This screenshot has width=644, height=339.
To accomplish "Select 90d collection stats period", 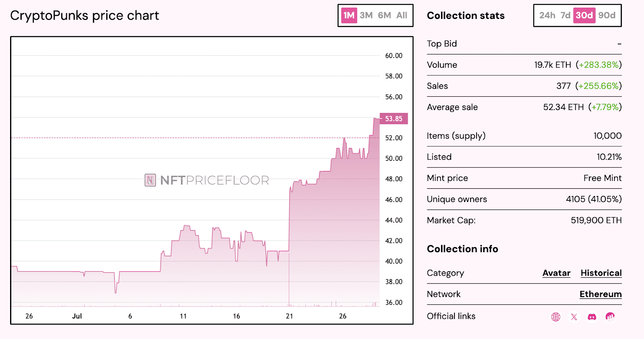I will click(607, 15).
